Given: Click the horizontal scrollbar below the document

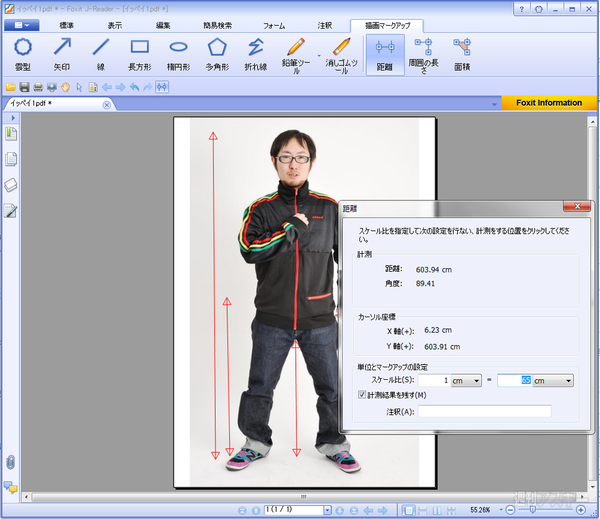Looking at the screenshot, I should coord(303,497).
